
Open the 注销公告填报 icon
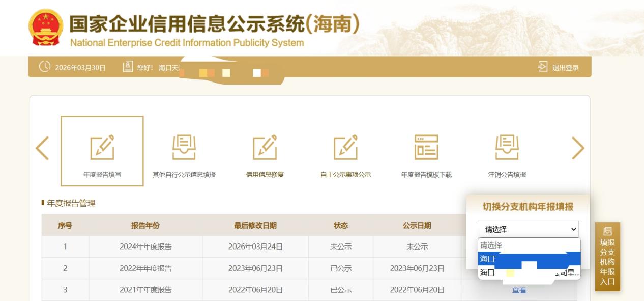(x=507, y=147)
